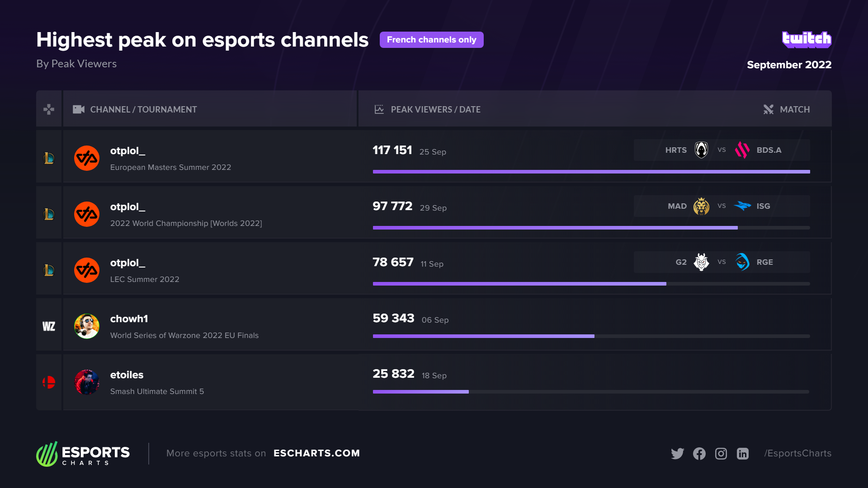The height and width of the screenshot is (488, 868).
Task: Click the Peak Viewers / Date column header
Action: click(435, 109)
